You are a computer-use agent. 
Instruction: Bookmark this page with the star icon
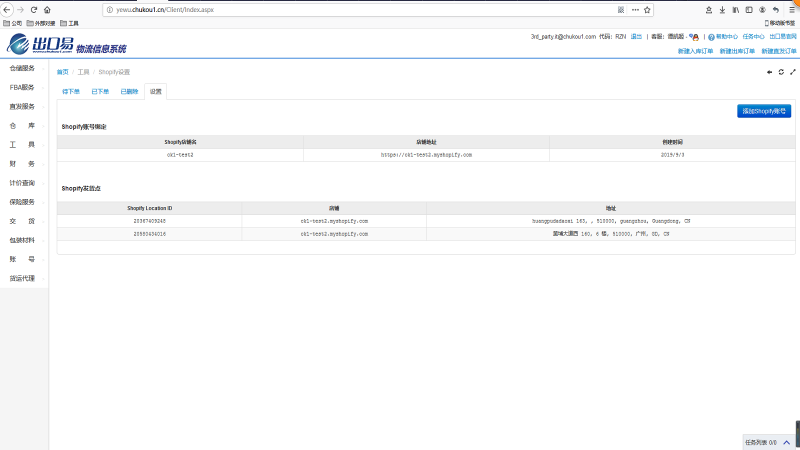coord(647,10)
